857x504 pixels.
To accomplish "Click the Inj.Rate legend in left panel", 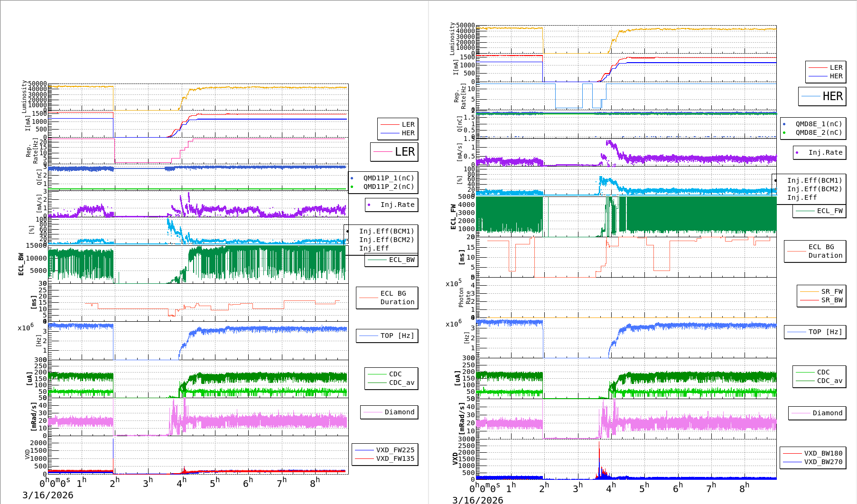I will pyautogui.click(x=392, y=205).
